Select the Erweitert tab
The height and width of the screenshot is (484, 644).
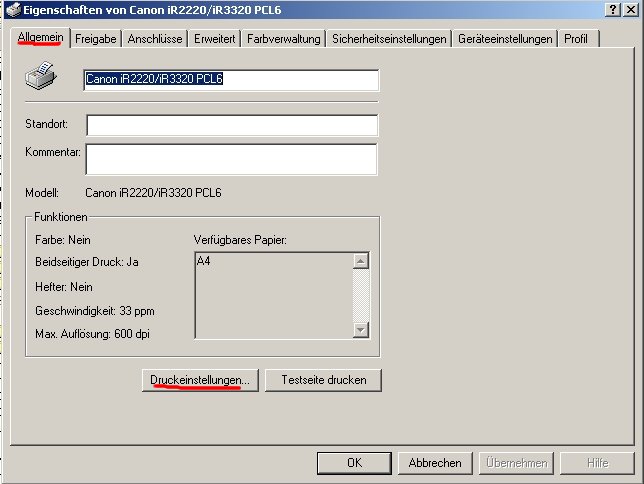pyautogui.click(x=214, y=39)
